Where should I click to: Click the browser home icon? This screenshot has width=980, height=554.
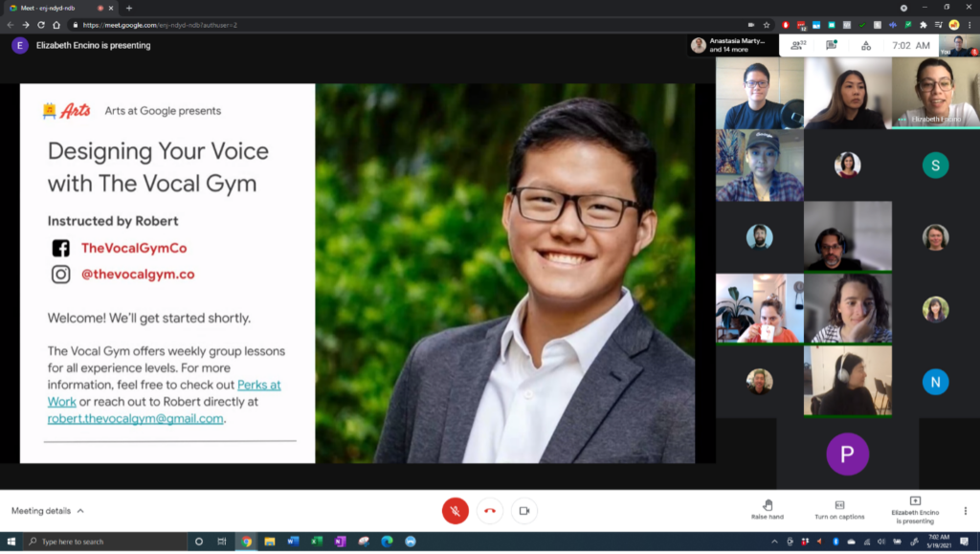pyautogui.click(x=56, y=25)
